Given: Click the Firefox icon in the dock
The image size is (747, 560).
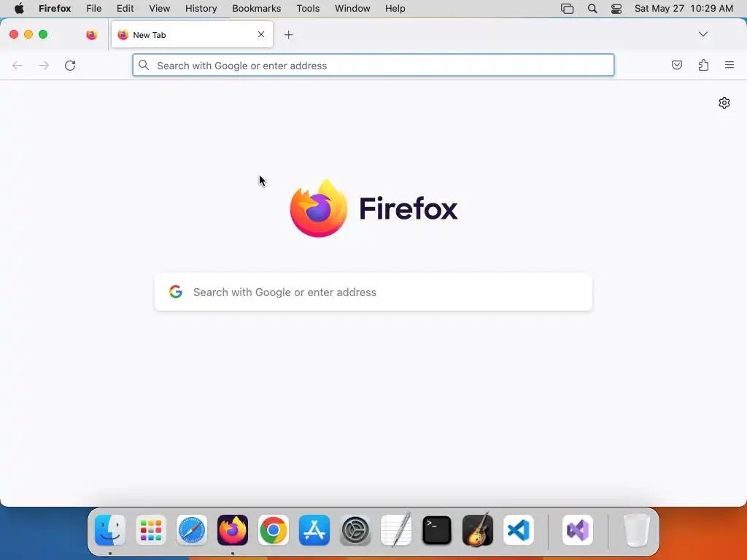Looking at the screenshot, I should [x=233, y=530].
